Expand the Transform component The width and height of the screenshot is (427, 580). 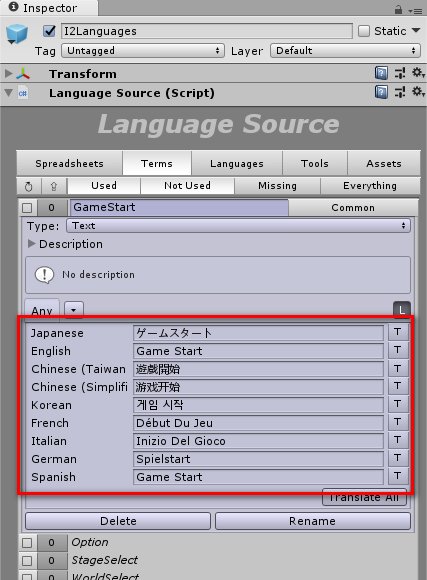click(9, 74)
